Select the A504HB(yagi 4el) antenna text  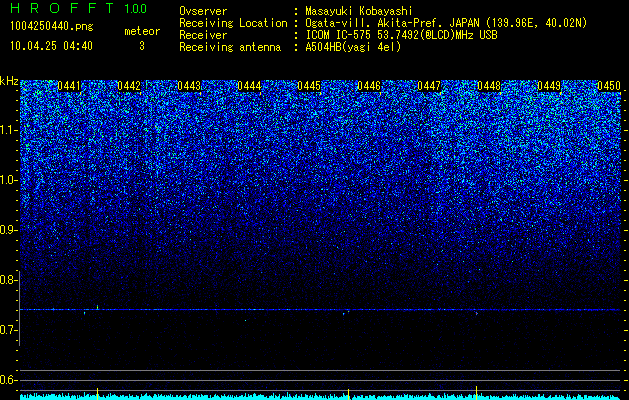tap(353, 47)
